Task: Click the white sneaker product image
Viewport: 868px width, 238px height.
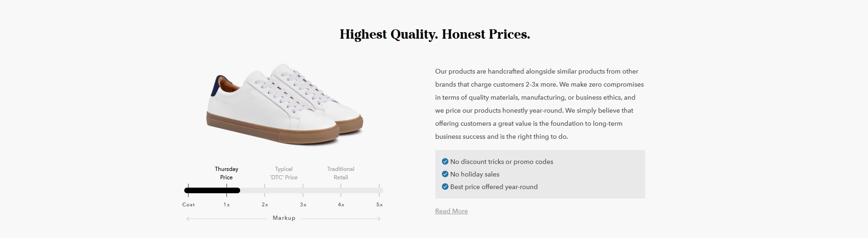Action: pyautogui.click(x=285, y=104)
